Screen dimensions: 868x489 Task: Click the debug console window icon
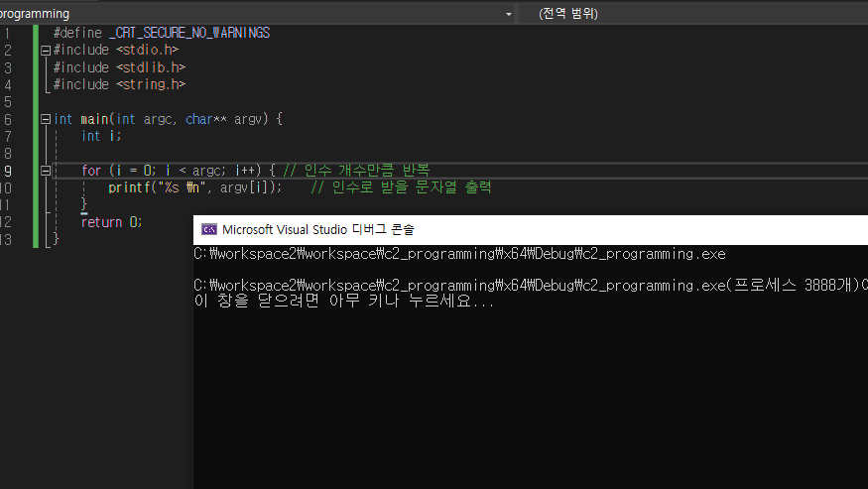[209, 229]
